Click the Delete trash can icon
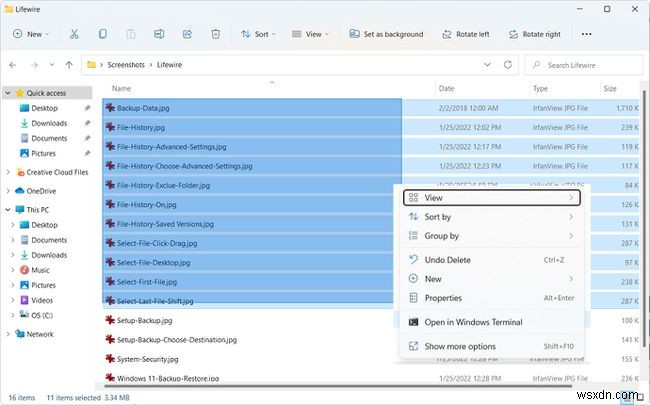The width and height of the screenshot is (650, 405). click(216, 34)
